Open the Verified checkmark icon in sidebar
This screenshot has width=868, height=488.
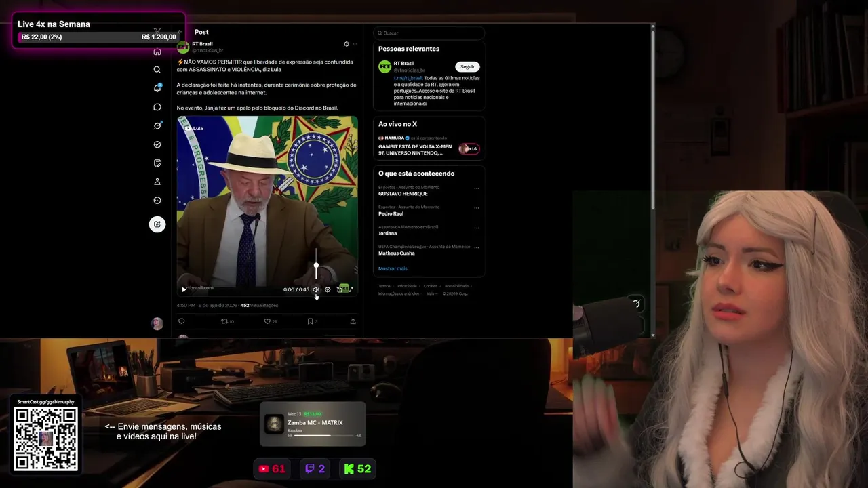tap(157, 144)
